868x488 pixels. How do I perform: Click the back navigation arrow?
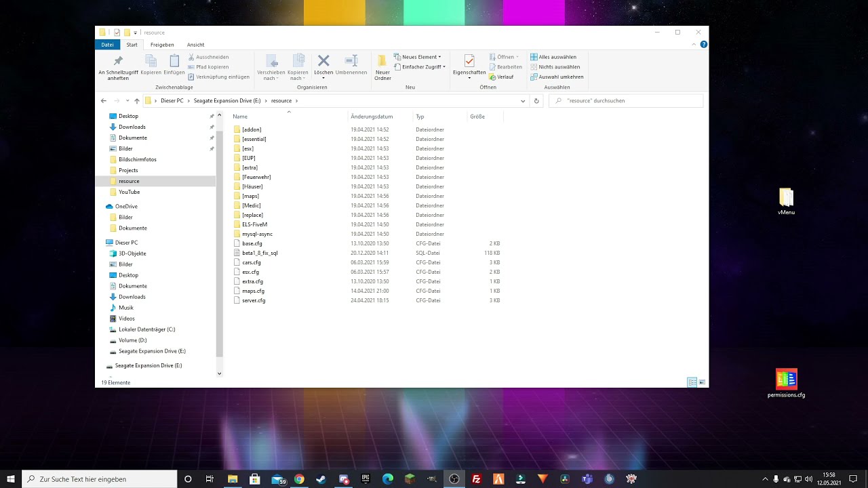(104, 101)
